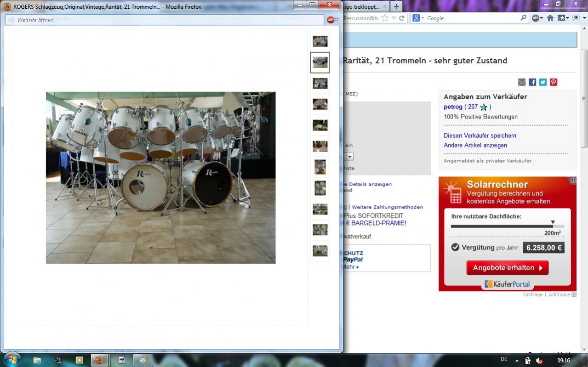The image size is (588, 367).
Task: Click the chat bubble icon at the toolbar's far right
Action: click(x=577, y=18)
